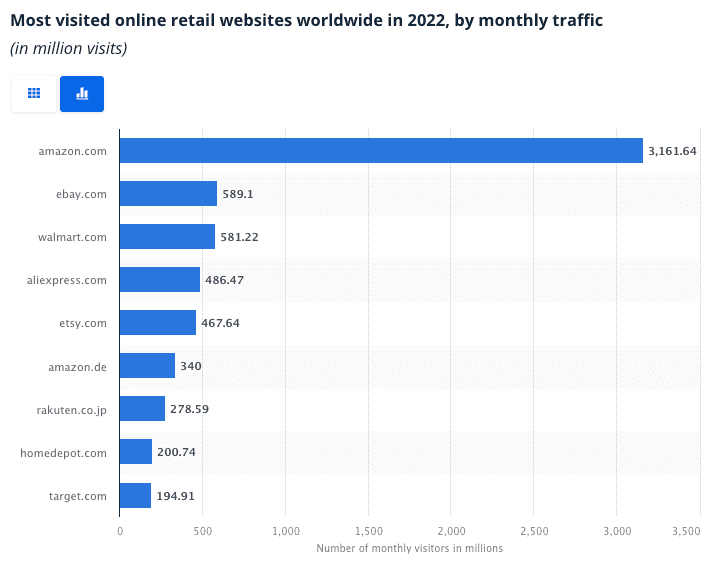Click the 500 tick on the x-axis
The image size is (724, 572).
(x=203, y=531)
